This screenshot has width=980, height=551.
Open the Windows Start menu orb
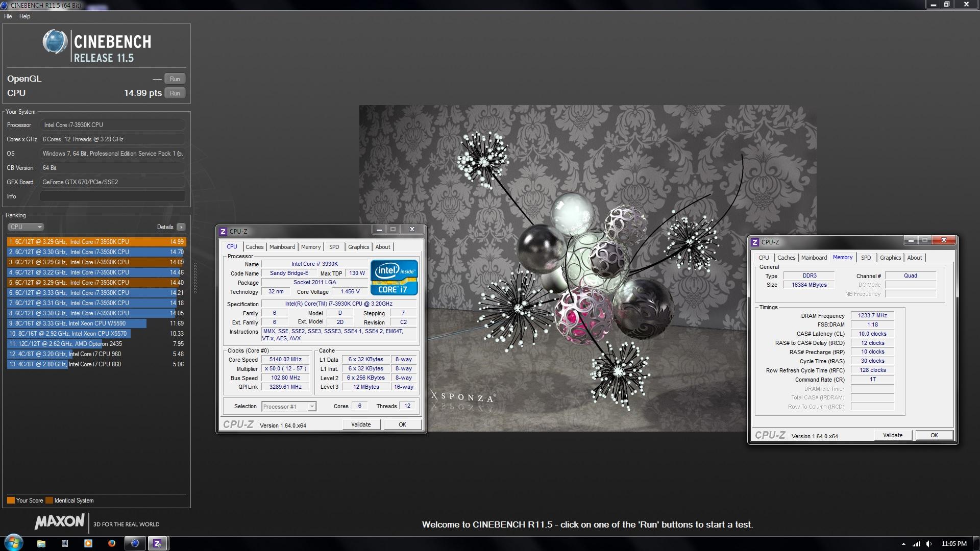click(x=13, y=543)
